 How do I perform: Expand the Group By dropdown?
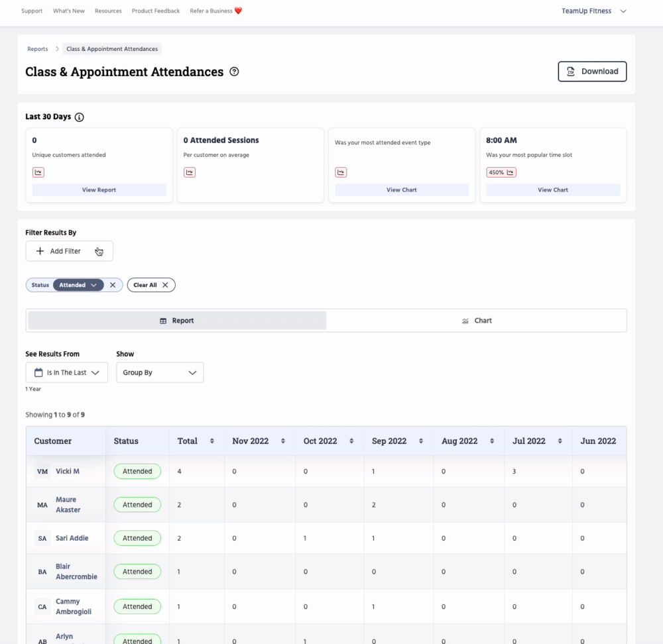(160, 372)
